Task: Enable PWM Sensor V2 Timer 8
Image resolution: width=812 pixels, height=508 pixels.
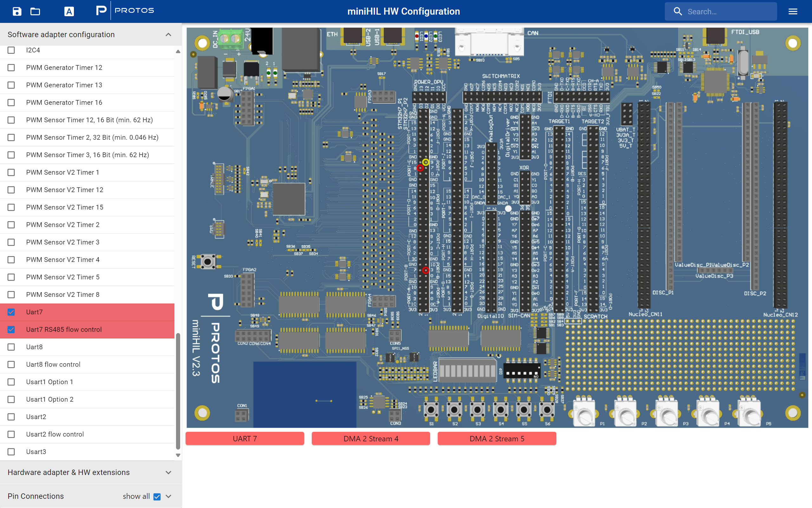Action: 11,295
